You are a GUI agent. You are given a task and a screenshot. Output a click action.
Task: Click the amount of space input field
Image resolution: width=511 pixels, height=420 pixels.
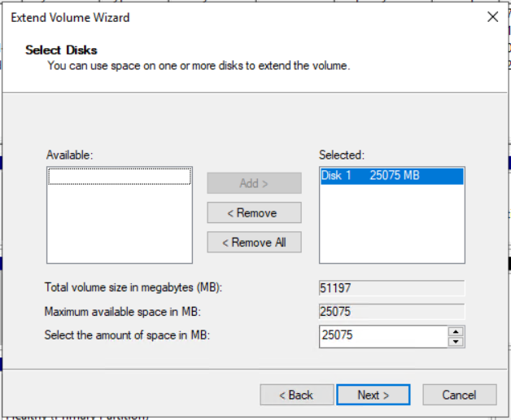coord(382,335)
